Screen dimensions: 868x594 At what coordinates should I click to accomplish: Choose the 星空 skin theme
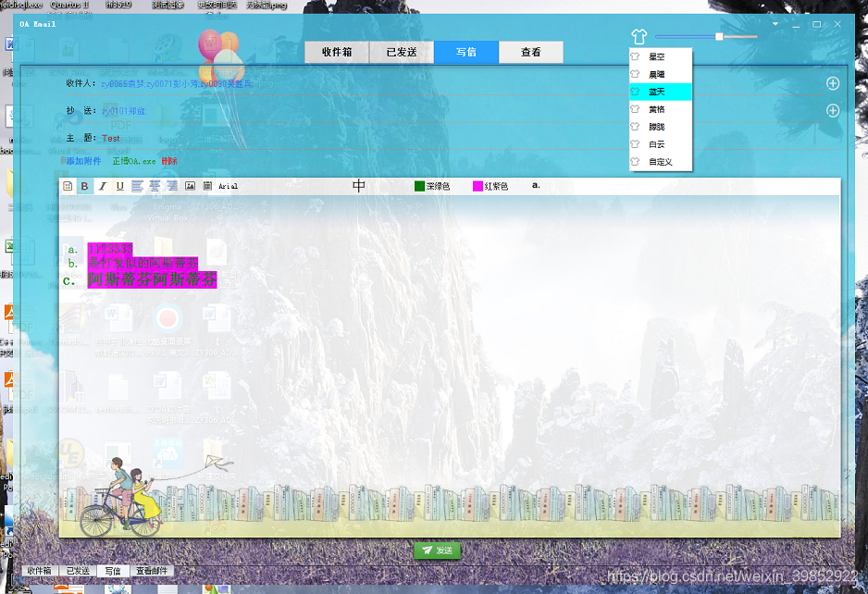pyautogui.click(x=661, y=56)
